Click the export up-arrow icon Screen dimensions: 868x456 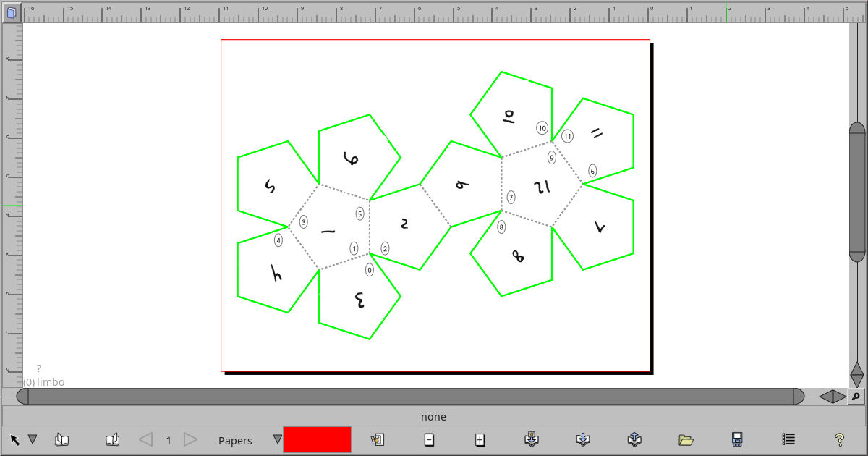[634, 439]
